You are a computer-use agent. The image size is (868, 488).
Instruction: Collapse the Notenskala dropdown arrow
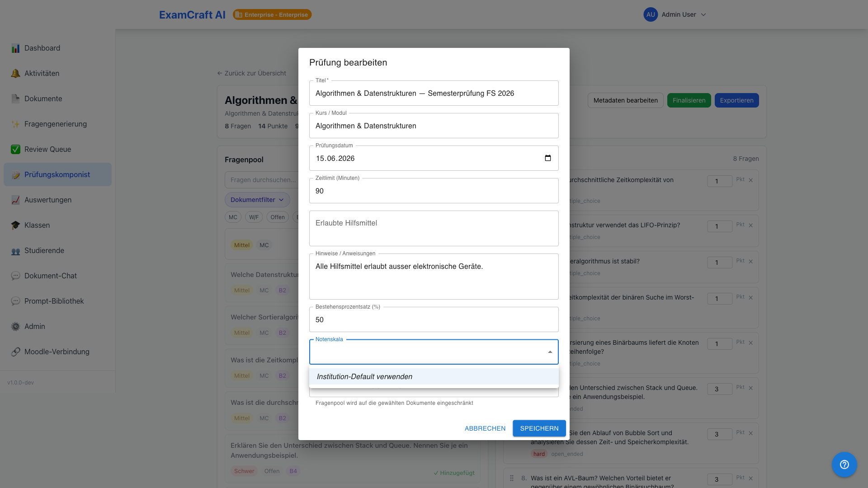550,352
